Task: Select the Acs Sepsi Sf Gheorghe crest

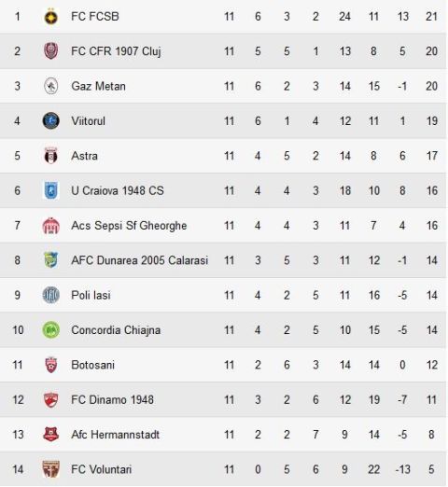Action: (x=50, y=226)
